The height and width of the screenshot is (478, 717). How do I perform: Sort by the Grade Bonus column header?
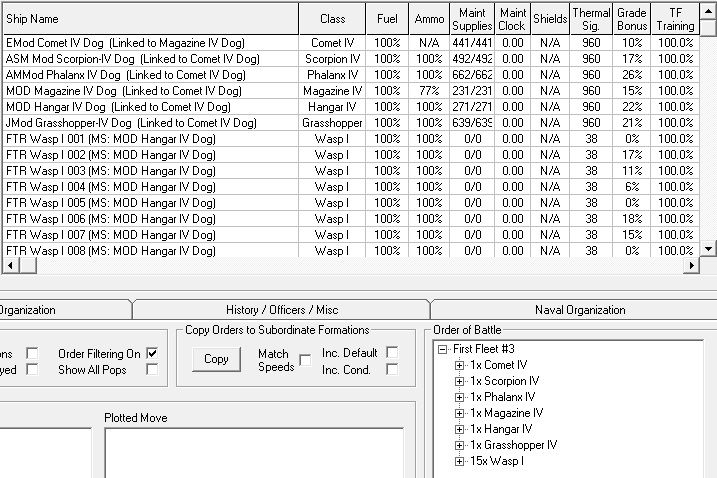632,19
